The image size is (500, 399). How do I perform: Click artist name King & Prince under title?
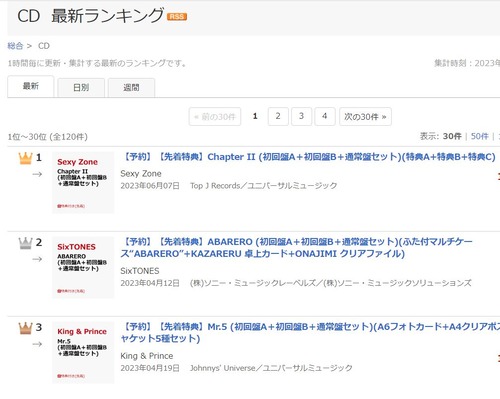click(147, 356)
